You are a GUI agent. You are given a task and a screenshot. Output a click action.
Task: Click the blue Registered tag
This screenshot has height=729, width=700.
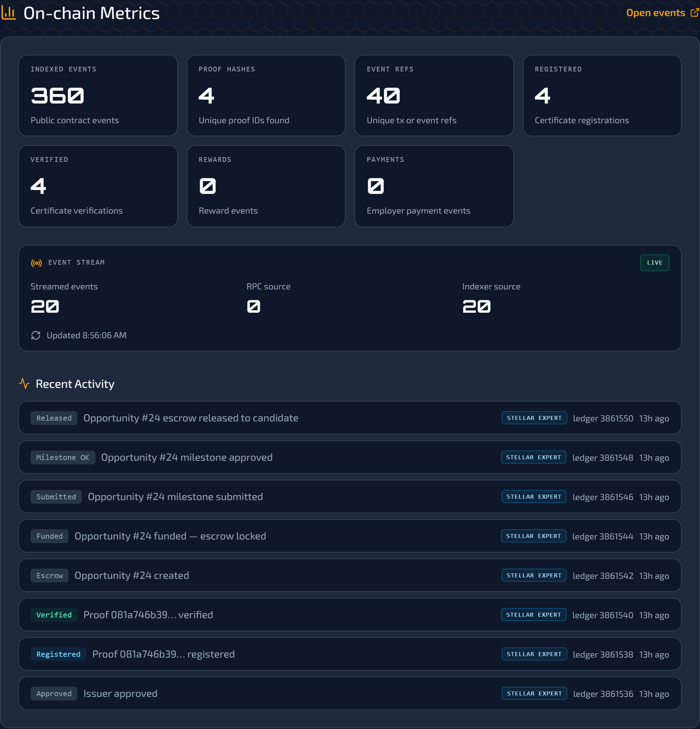pyautogui.click(x=58, y=655)
